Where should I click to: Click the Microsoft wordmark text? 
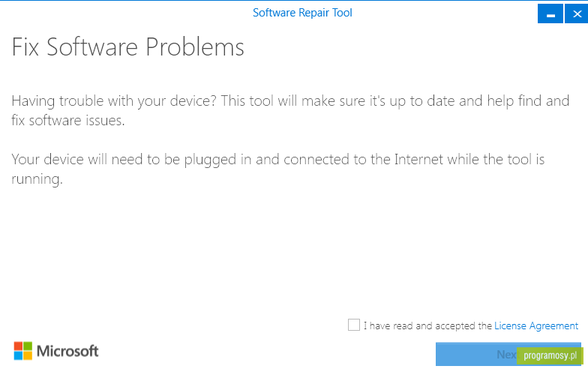click(67, 351)
